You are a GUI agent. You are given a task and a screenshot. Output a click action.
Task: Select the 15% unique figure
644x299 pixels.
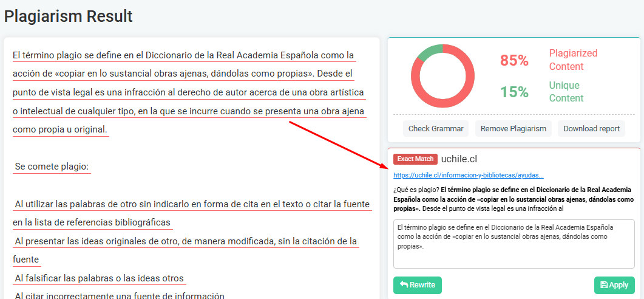click(514, 92)
